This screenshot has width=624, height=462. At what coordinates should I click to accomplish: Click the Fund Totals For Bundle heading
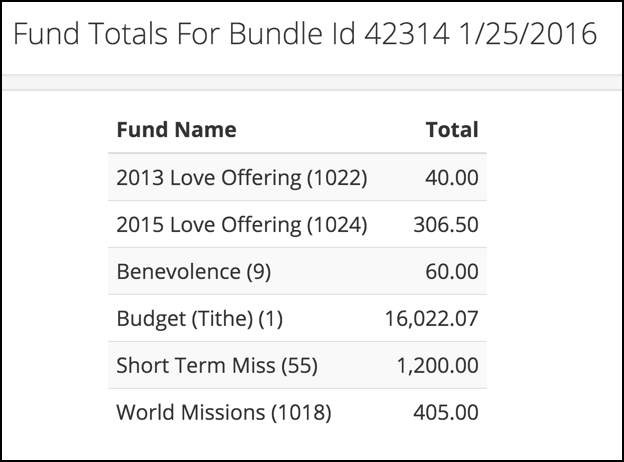coord(305,33)
